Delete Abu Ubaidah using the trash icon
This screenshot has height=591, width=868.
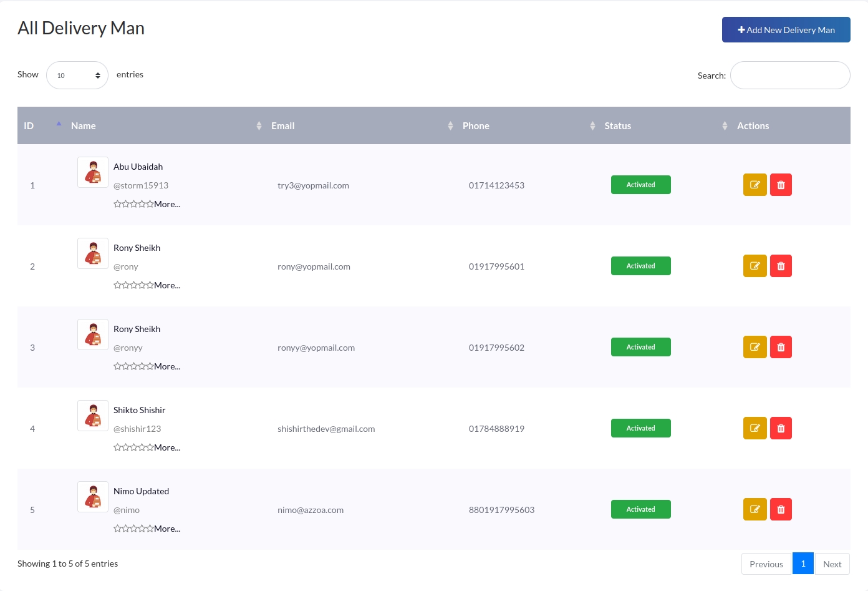[x=781, y=185]
